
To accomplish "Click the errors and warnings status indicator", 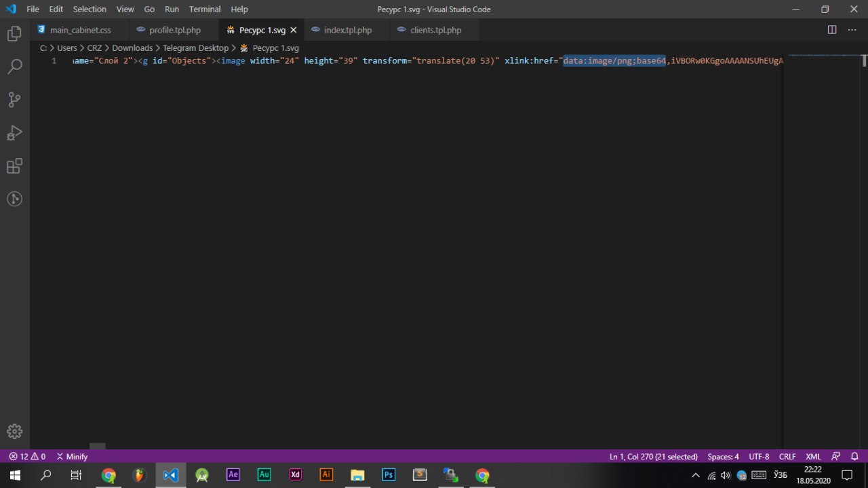I will click(27, 457).
